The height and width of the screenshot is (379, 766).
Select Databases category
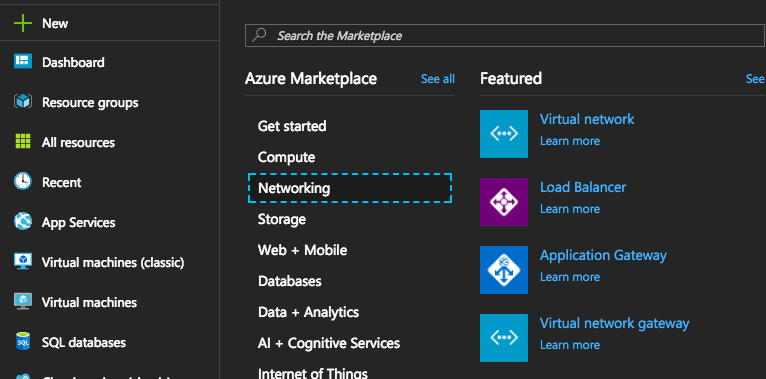coord(290,281)
